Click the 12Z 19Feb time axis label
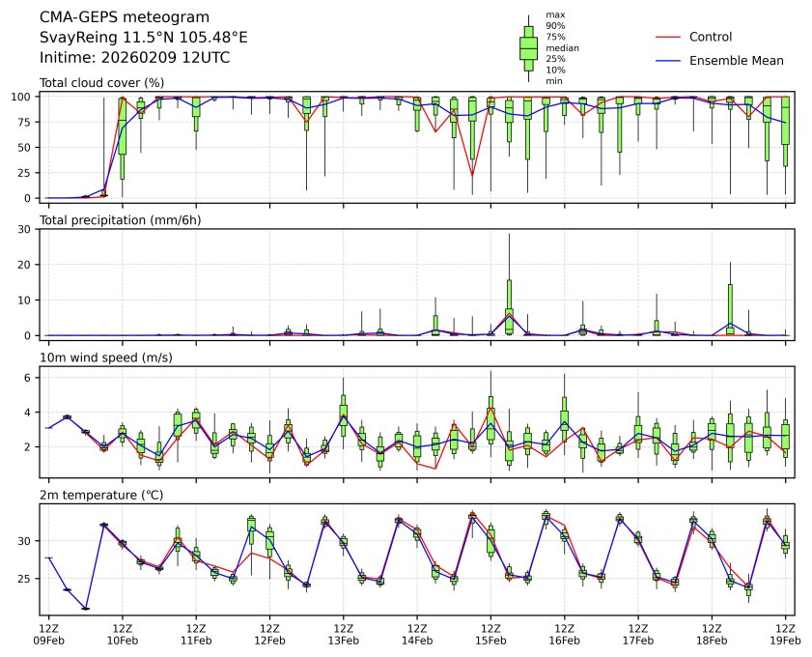812x657 pixels. 785,634
